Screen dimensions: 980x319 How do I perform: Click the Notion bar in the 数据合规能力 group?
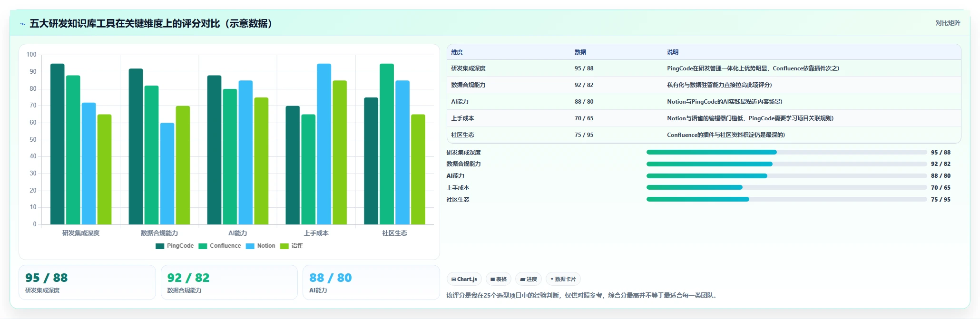tap(167, 174)
